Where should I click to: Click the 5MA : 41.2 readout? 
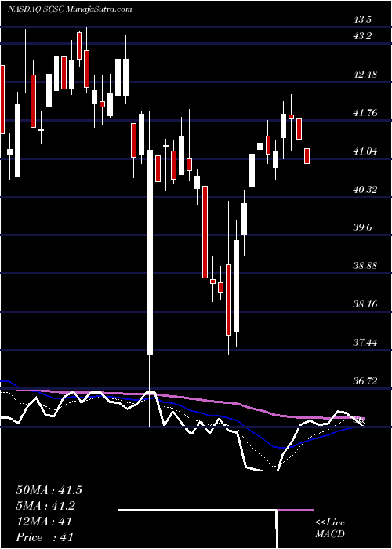pos(45,506)
